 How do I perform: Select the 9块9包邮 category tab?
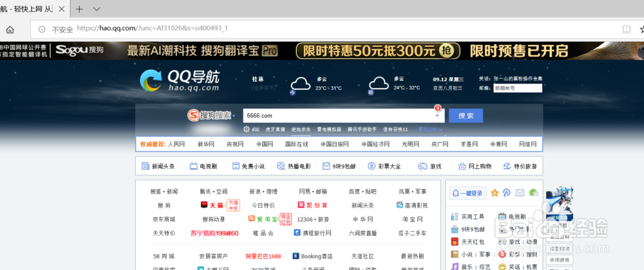339,166
